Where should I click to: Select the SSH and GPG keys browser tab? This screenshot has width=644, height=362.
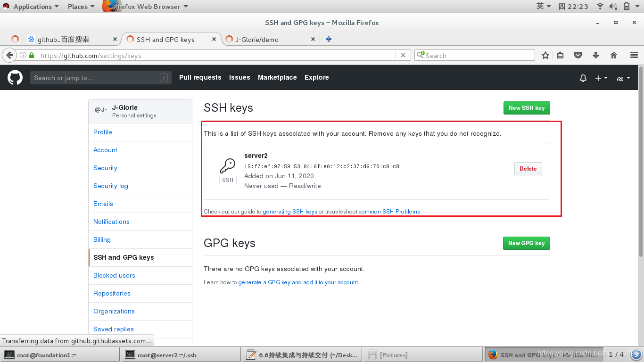(171, 39)
